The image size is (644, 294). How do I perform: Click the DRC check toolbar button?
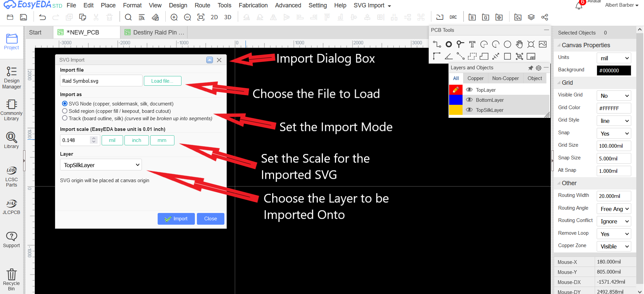[x=453, y=17]
